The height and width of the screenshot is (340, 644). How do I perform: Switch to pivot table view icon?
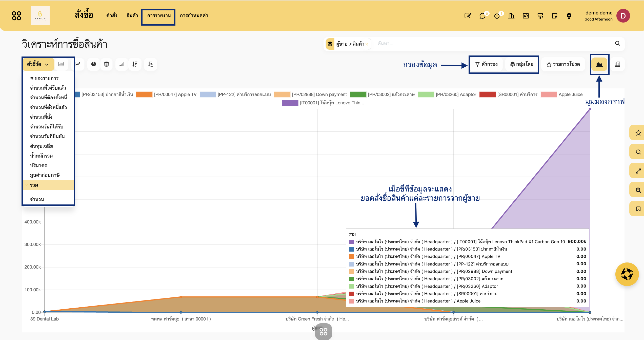pyautogui.click(x=617, y=64)
